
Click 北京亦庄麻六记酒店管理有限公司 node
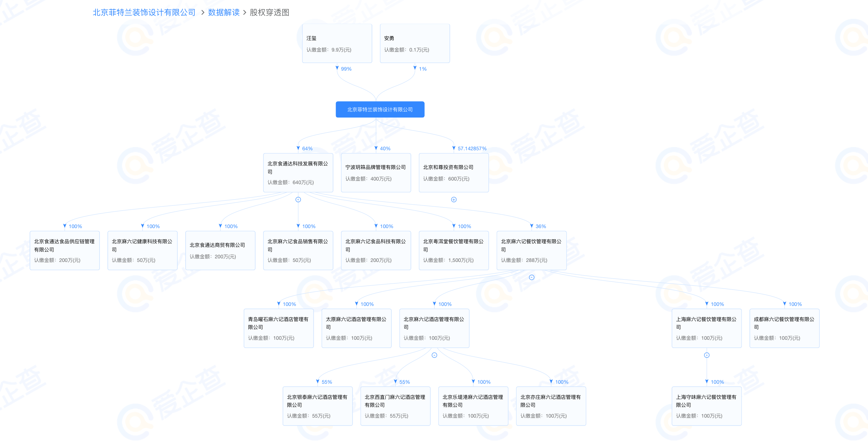point(551,406)
